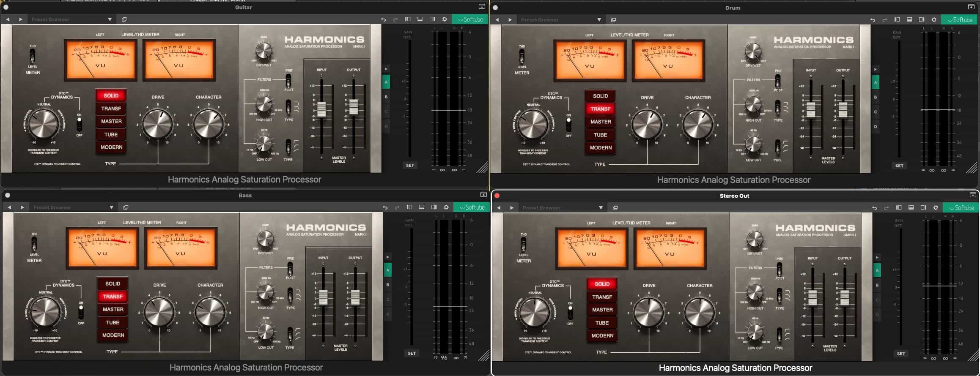
Task: Click window options icon in Stereo Out title bar
Action: point(973,195)
